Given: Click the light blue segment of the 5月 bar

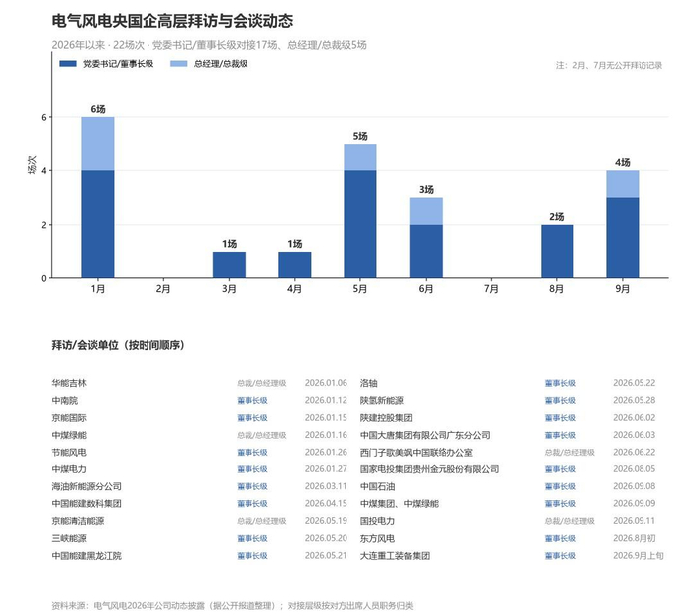Looking at the screenshot, I should (x=360, y=157).
